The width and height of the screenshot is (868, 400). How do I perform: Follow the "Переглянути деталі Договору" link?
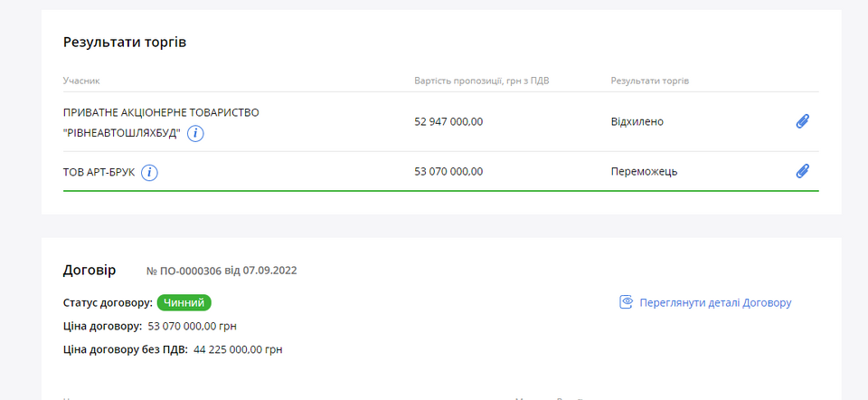point(714,302)
